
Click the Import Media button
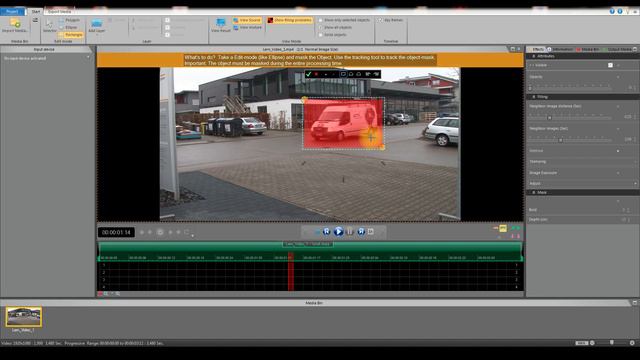point(15,25)
